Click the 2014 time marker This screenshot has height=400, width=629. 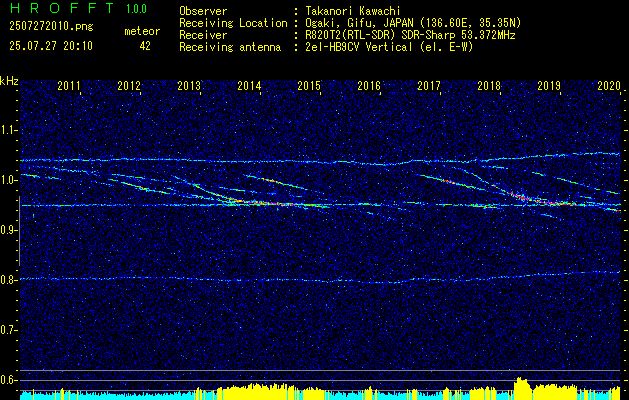coord(249,85)
